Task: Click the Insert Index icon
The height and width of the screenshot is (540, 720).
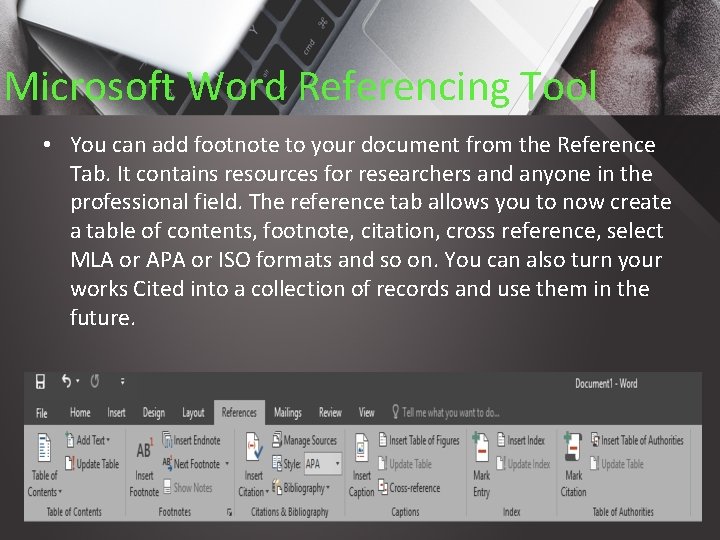Action: coord(501,440)
